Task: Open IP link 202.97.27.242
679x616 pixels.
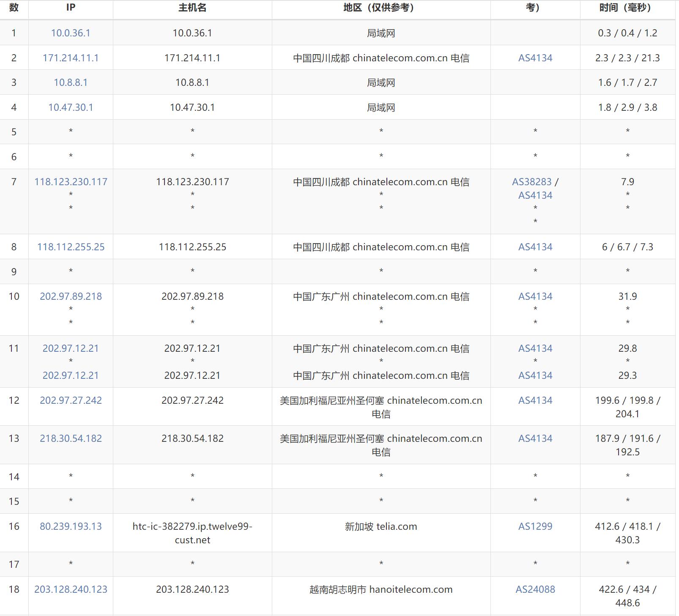Action: [x=71, y=400]
